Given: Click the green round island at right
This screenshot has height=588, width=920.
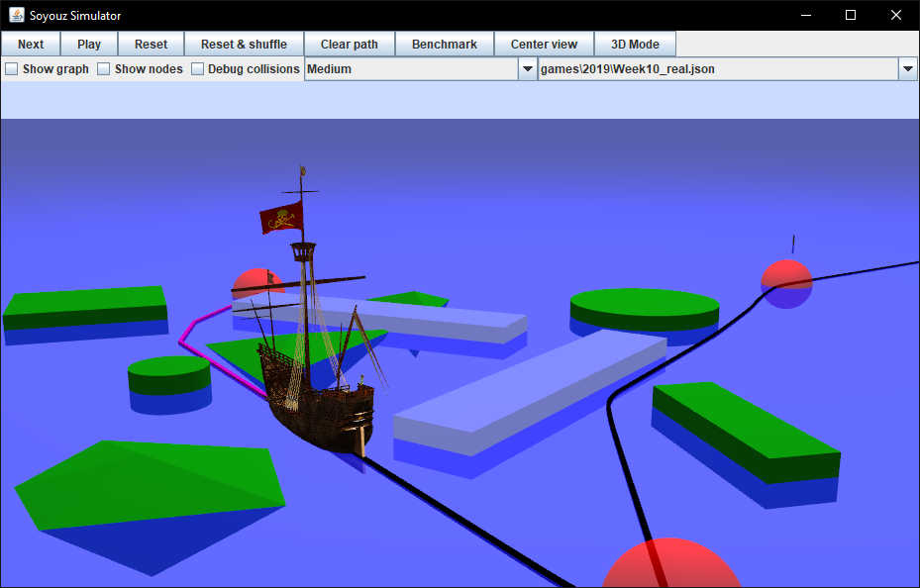Looking at the screenshot, I should pyautogui.click(x=645, y=309).
